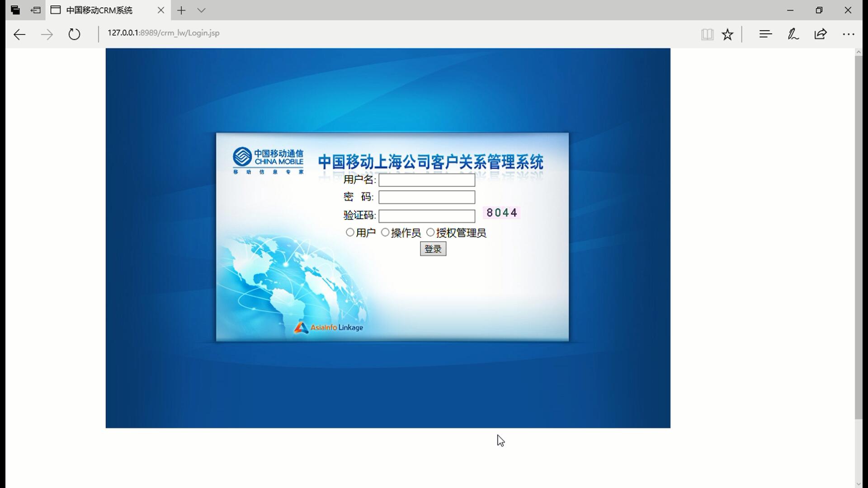The image size is (868, 488).
Task: Select the 操作员 radio button
Action: (385, 232)
